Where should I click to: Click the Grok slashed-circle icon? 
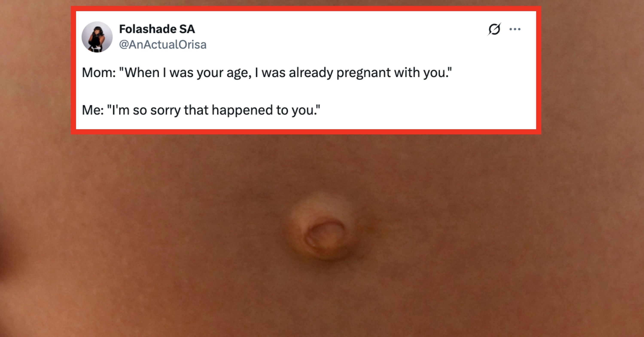click(494, 29)
